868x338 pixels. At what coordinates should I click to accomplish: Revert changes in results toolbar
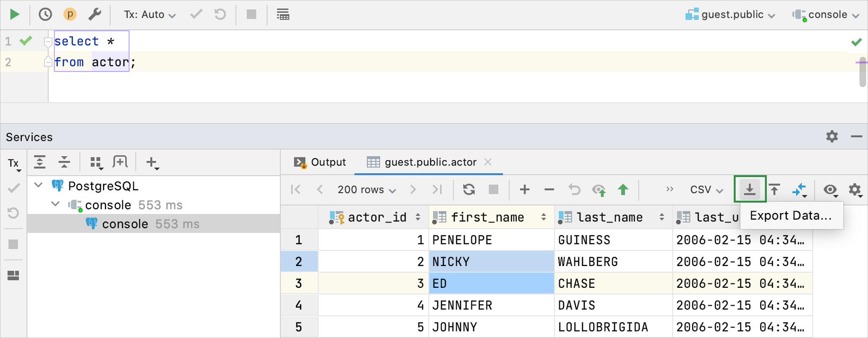(x=574, y=189)
